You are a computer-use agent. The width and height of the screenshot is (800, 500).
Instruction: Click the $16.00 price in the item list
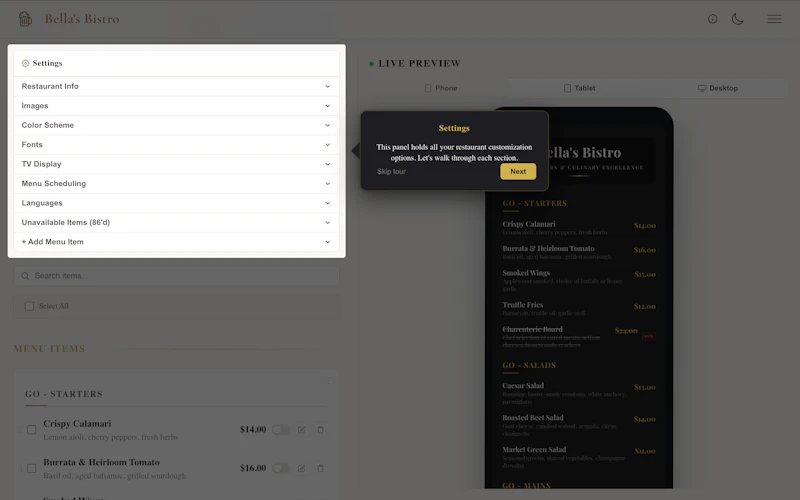coord(253,468)
